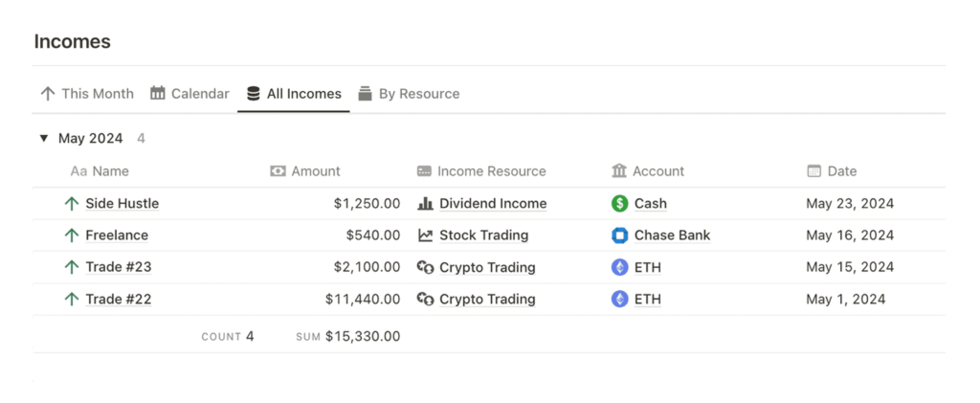Click the database stack icon of All Incomes
The width and height of the screenshot is (980, 403).
(x=253, y=94)
